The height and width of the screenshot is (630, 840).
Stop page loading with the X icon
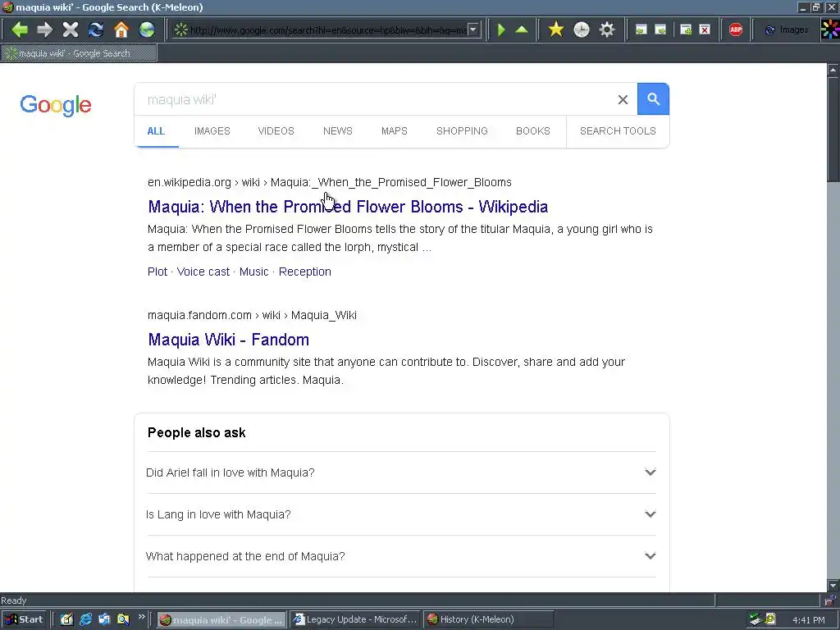[x=71, y=30]
